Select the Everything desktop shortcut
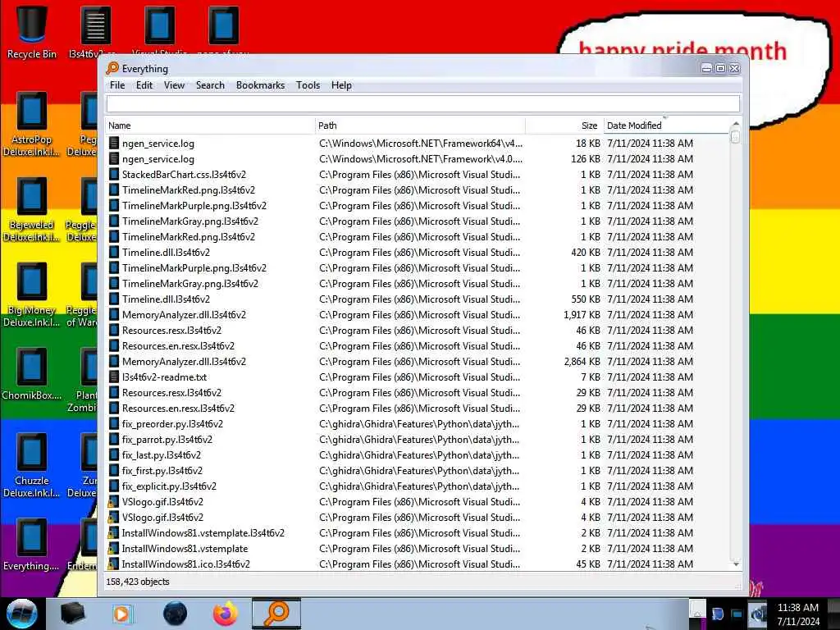 (x=32, y=545)
